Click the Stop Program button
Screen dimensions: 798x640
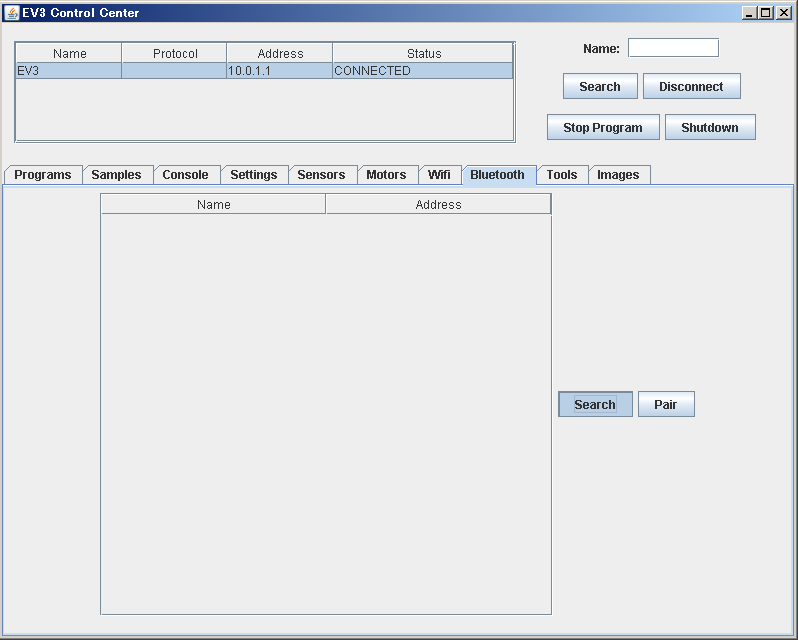[603, 127]
